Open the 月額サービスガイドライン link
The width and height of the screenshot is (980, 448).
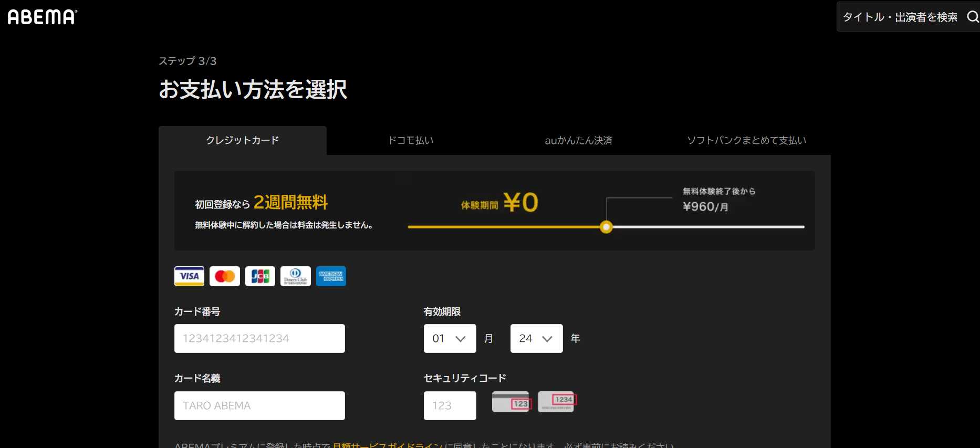(x=388, y=445)
